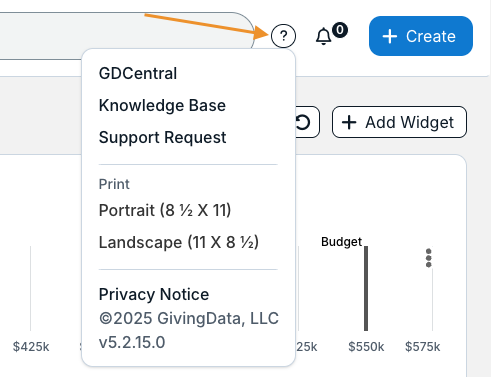Image resolution: width=491 pixels, height=377 pixels.
Task: Click the Budget chart label
Action: 341,242
